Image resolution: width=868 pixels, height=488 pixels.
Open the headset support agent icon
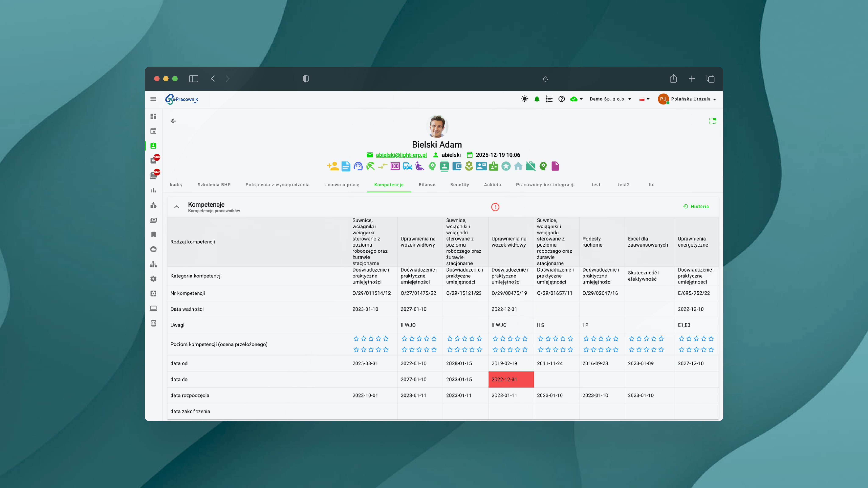(358, 166)
